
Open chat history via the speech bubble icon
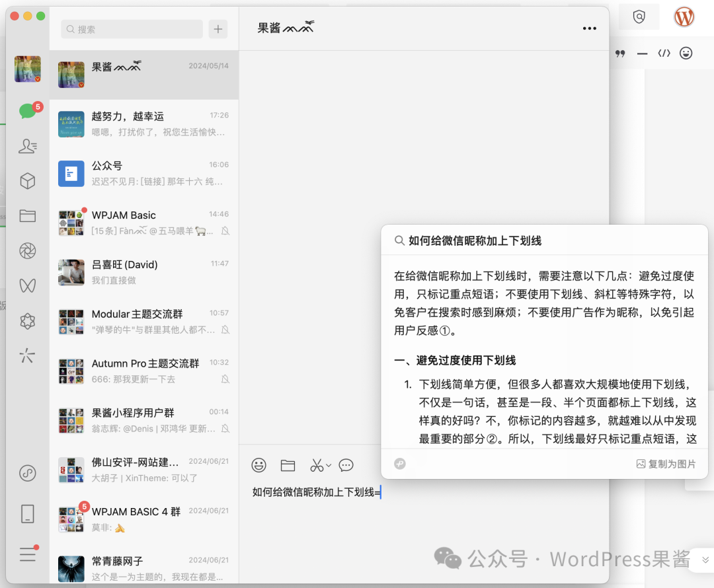click(x=346, y=465)
